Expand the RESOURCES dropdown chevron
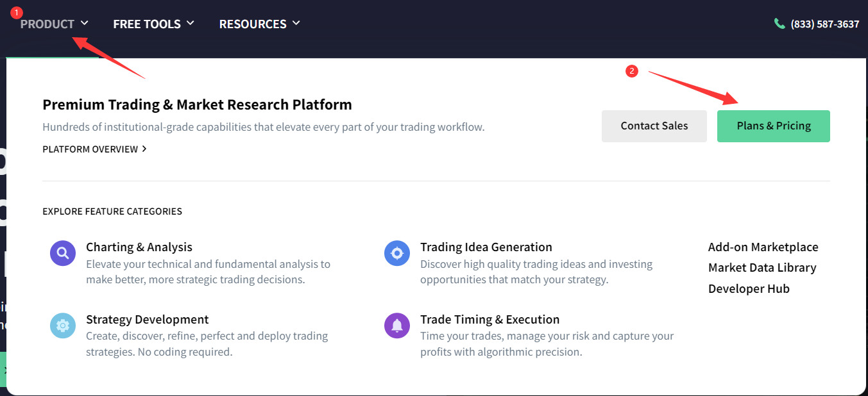868x396 pixels. click(x=296, y=23)
